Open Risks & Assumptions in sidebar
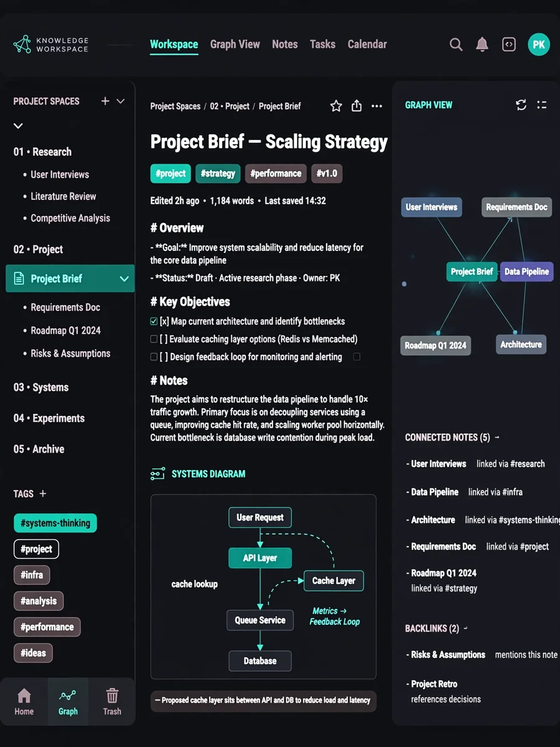Screen dimensions: 560x747 (70, 353)
